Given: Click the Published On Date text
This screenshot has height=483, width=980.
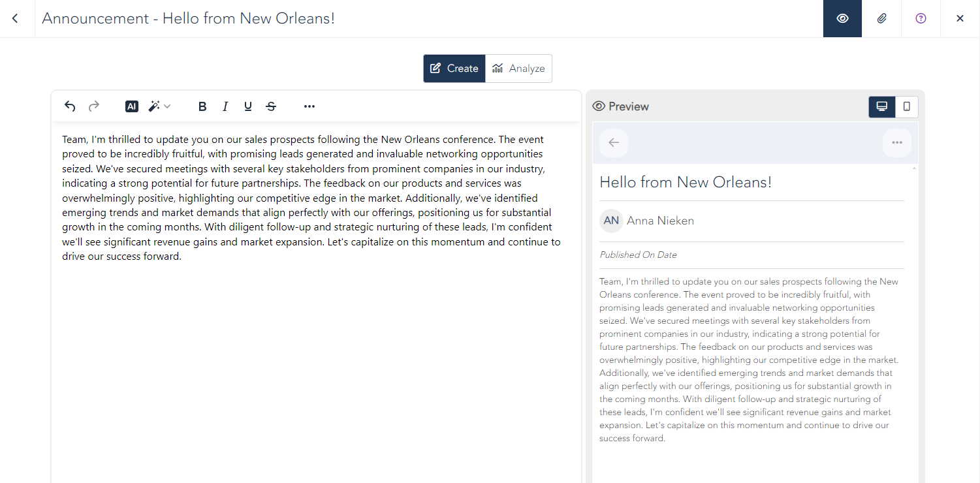Looking at the screenshot, I should [639, 255].
